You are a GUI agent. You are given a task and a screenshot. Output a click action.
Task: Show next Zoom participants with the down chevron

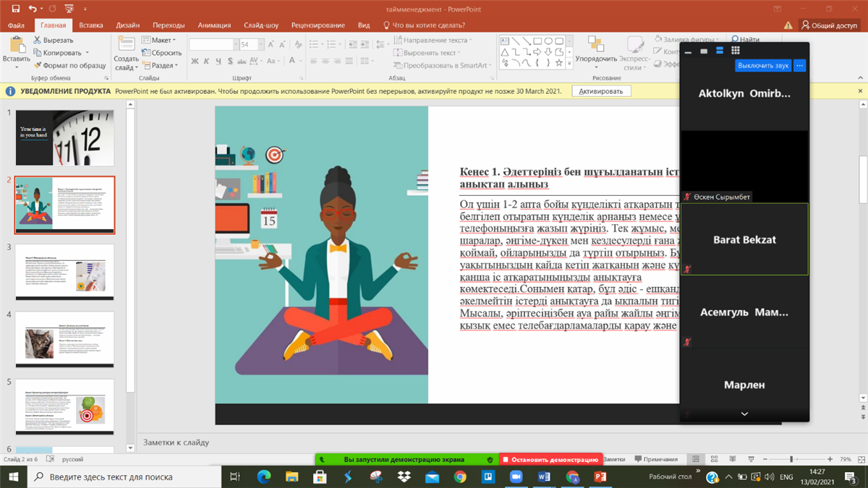pos(744,414)
